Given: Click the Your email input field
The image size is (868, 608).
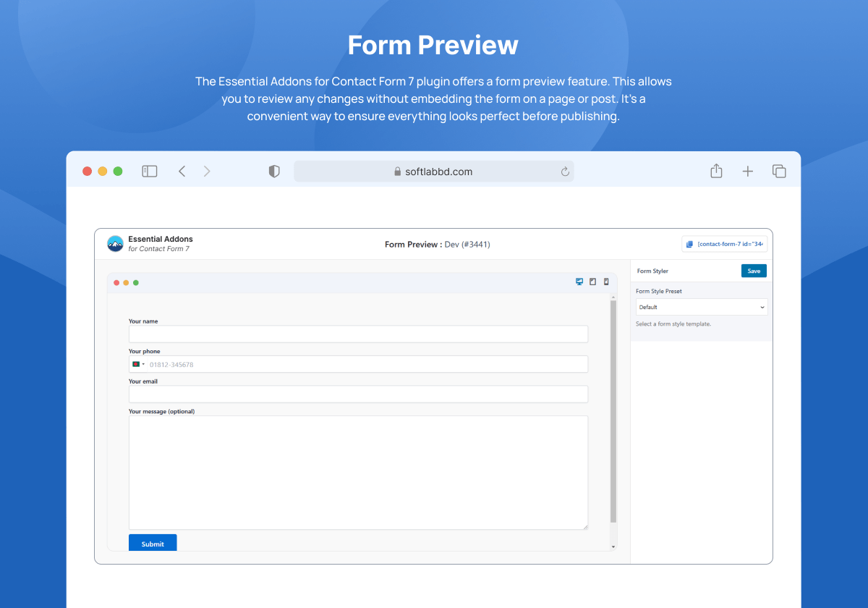Looking at the screenshot, I should (358, 394).
